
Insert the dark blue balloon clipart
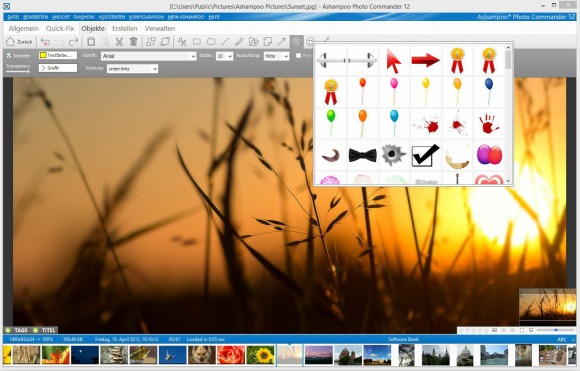coord(489,92)
